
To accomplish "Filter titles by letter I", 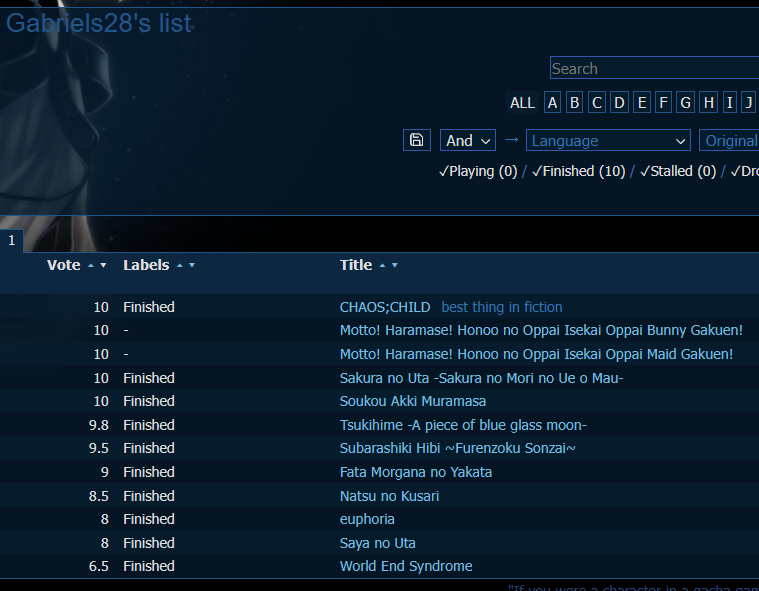I will [x=729, y=103].
